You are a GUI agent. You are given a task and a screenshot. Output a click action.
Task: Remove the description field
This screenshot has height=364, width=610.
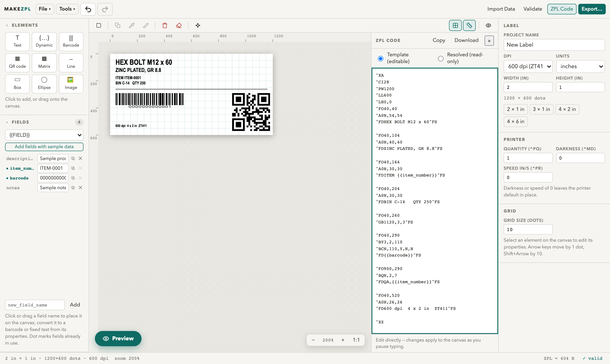click(x=80, y=159)
